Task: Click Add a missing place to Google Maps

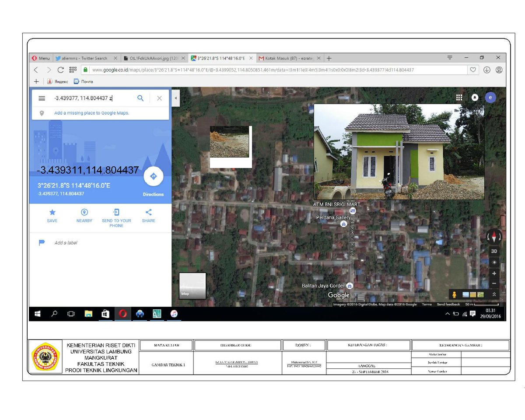Action: [x=92, y=113]
